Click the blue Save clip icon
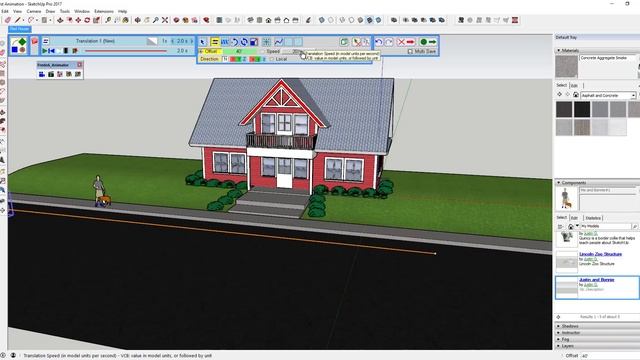 pos(253,42)
